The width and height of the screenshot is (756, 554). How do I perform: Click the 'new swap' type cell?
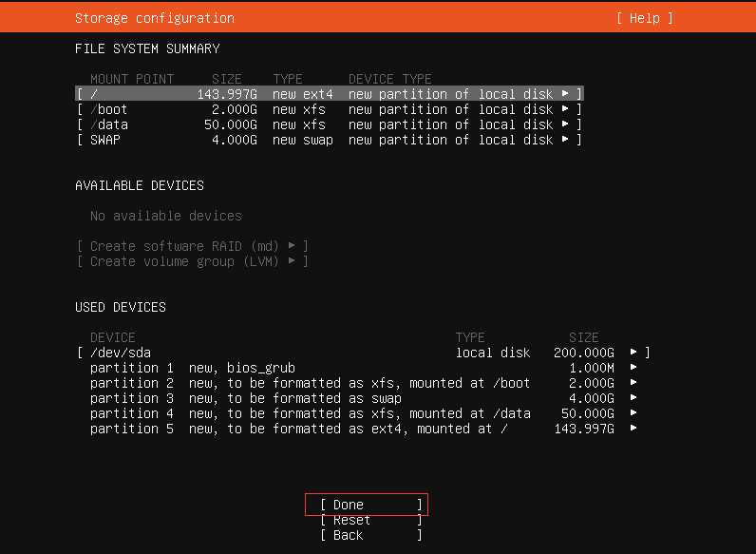[303, 140]
